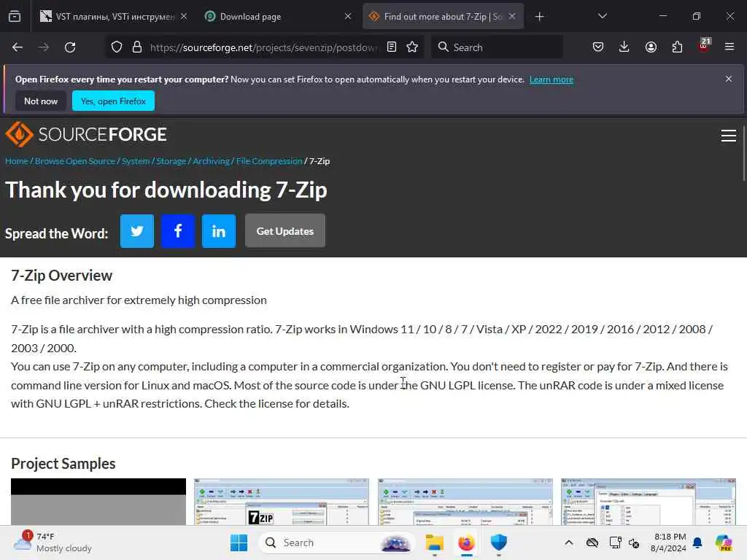This screenshot has height=560, width=747.
Task: Click the SourceForge logo
Action: click(86, 134)
